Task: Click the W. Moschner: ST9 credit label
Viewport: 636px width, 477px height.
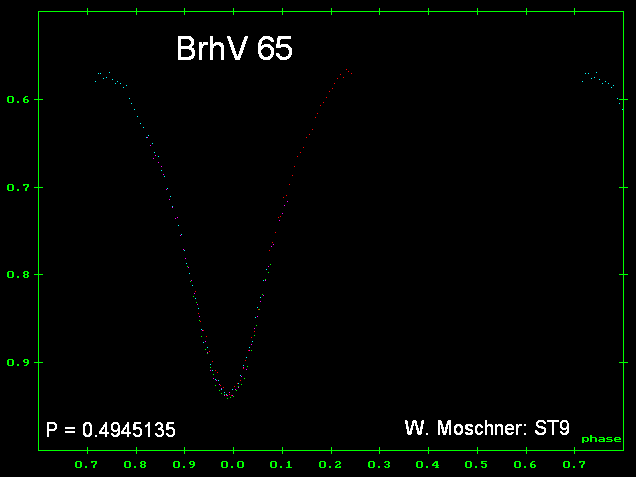Action: pos(487,430)
